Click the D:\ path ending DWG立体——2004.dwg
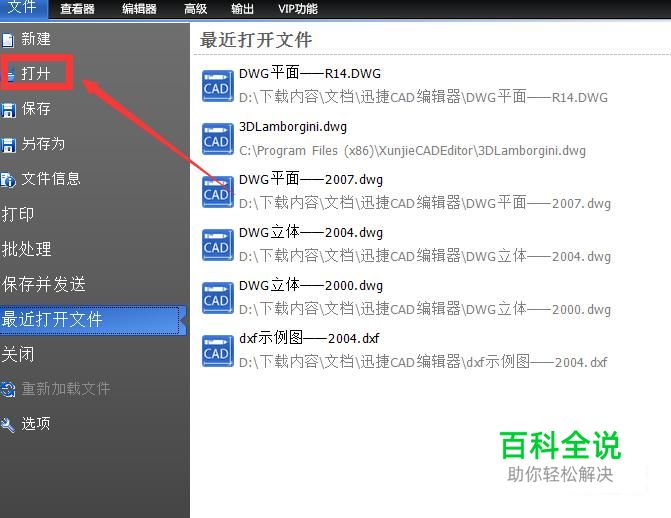This screenshot has width=671, height=518. click(x=425, y=256)
